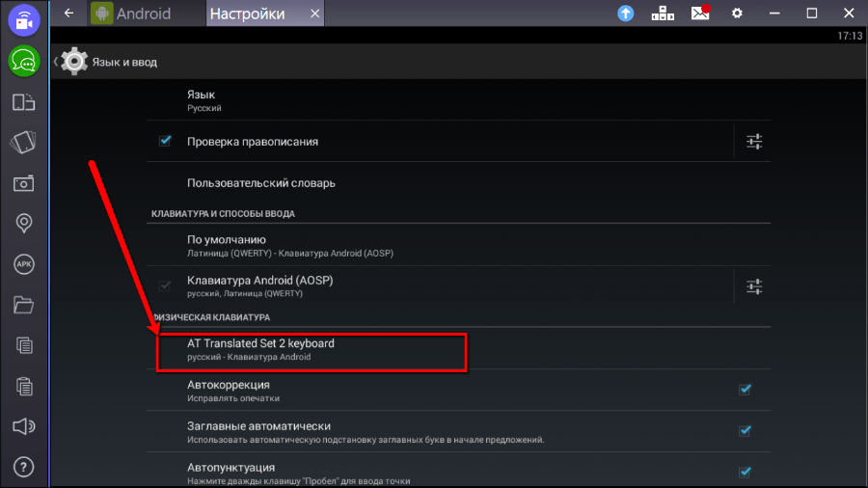Image resolution: width=868 pixels, height=488 pixels.
Task: Open the help question mark icon
Action: [24, 468]
